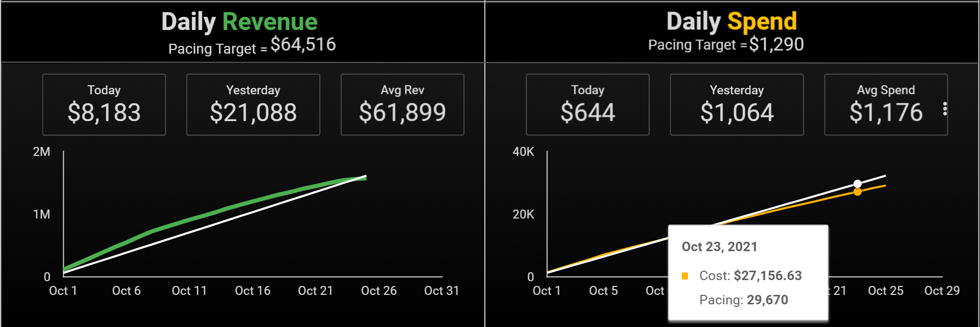980x327 pixels.
Task: Click the Today $8,183 card
Action: [104, 104]
